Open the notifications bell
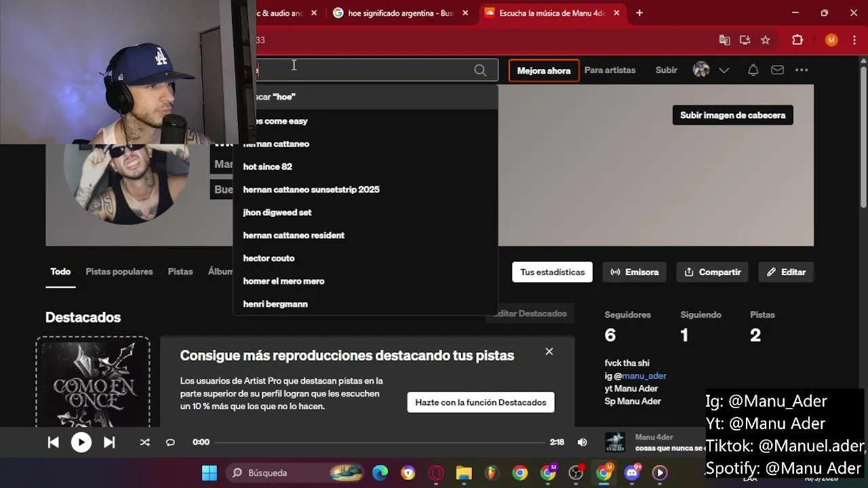 [753, 70]
